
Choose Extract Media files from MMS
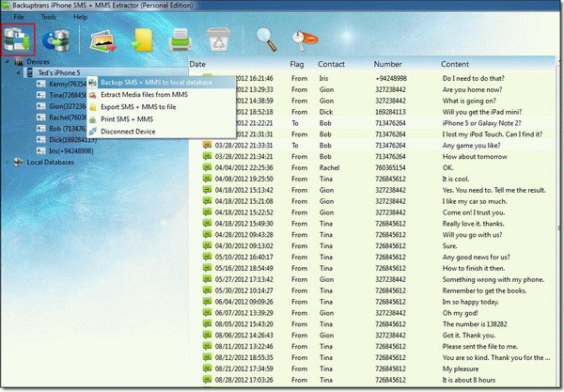coord(161,95)
